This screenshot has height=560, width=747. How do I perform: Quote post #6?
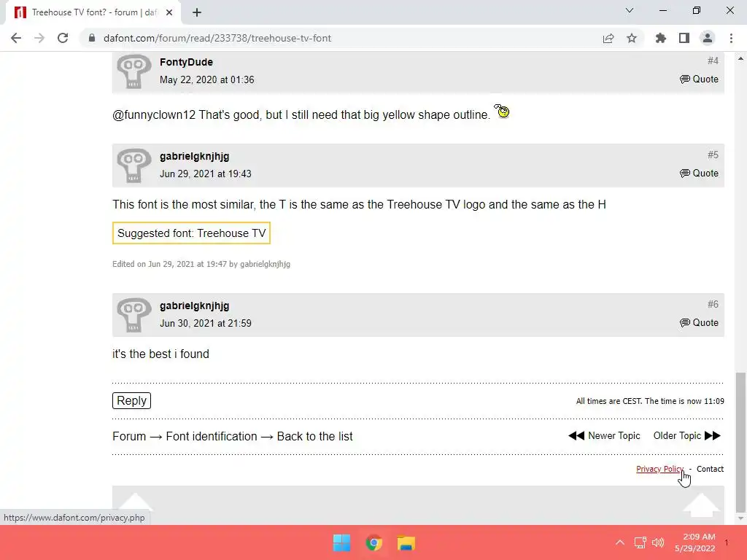[699, 323]
